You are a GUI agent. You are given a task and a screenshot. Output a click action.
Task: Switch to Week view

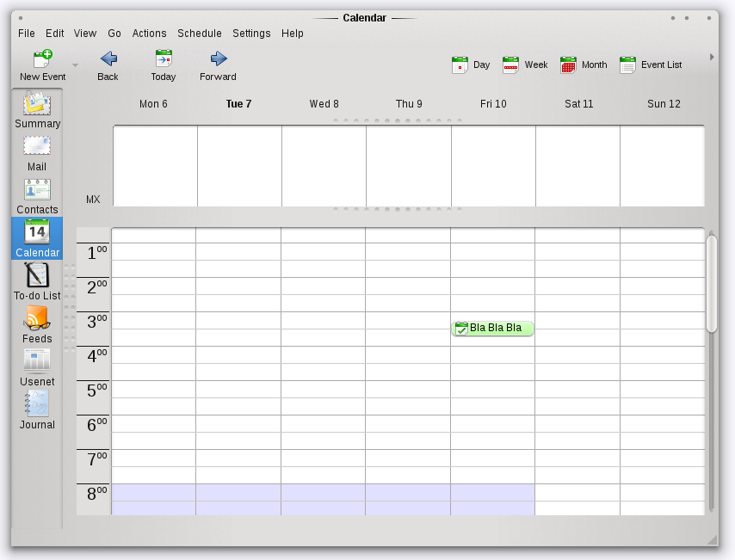(524, 65)
